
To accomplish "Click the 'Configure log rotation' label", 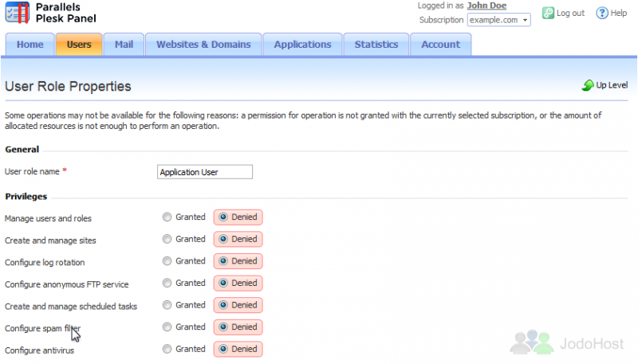I will [x=45, y=262].
